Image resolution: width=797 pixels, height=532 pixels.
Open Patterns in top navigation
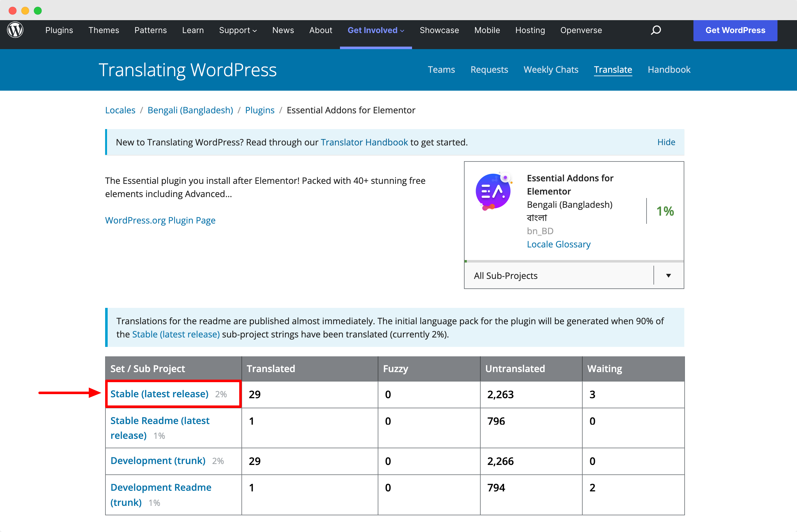tap(150, 30)
